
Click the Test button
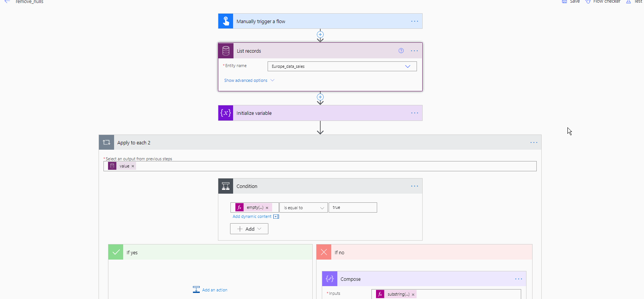[x=635, y=2]
